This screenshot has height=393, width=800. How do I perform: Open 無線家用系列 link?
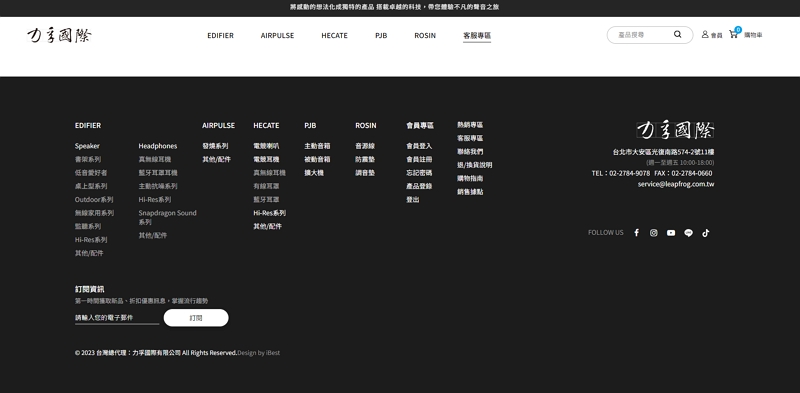click(x=94, y=213)
